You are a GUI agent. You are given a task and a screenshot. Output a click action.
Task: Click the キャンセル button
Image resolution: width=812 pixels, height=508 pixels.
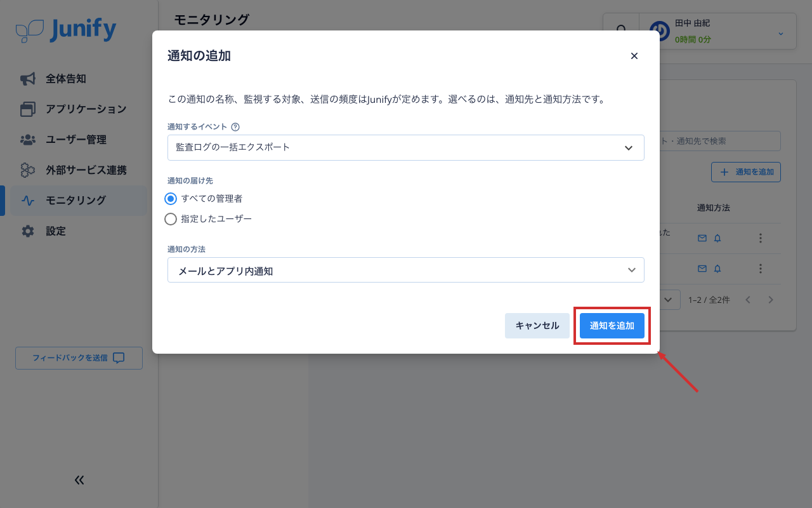[537, 326]
